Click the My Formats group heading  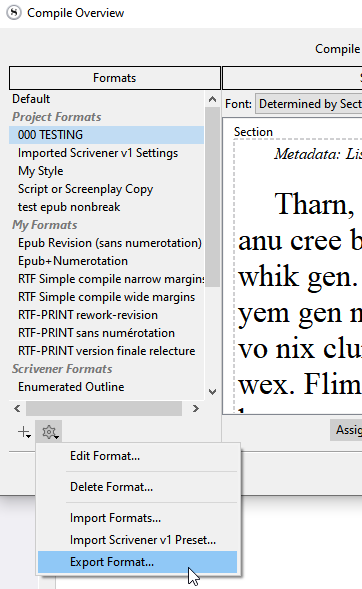click(45, 225)
